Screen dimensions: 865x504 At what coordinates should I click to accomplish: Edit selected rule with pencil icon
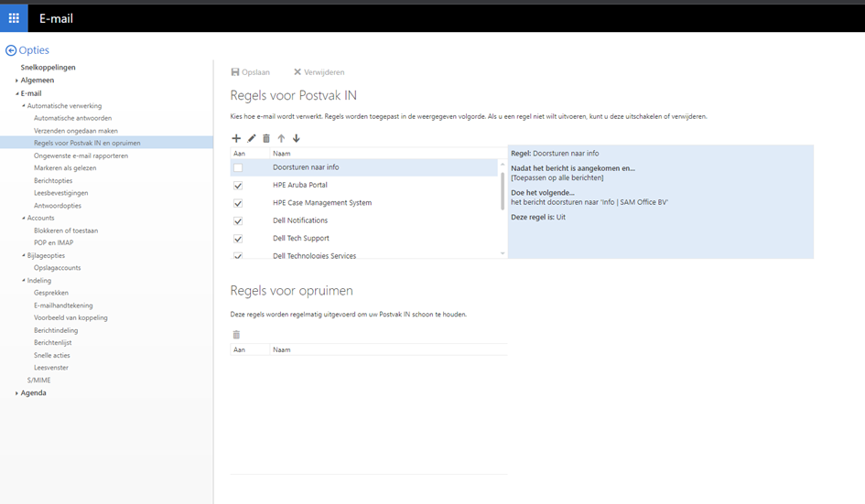coord(252,138)
